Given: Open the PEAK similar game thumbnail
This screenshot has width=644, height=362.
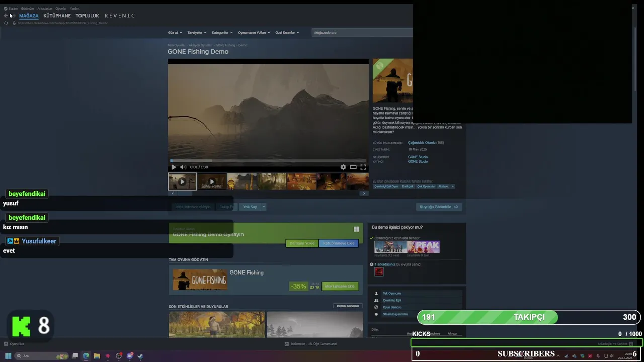Looking at the screenshot, I should coord(423,247).
